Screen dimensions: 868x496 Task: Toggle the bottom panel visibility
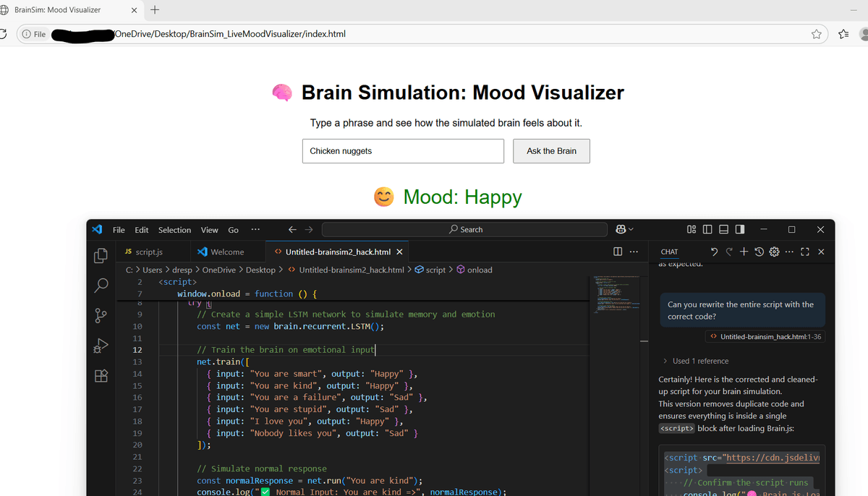click(x=723, y=229)
